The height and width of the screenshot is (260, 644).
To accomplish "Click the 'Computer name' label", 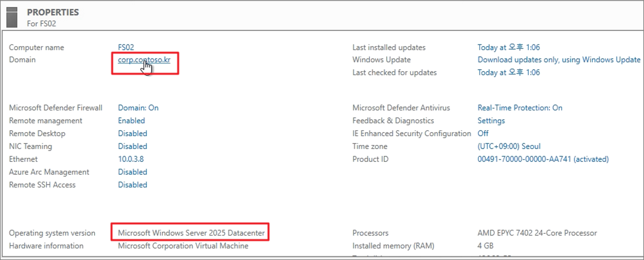I will tap(37, 48).
